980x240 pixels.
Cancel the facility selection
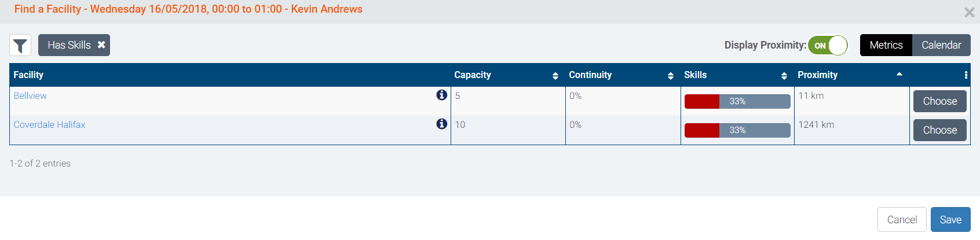tap(901, 220)
